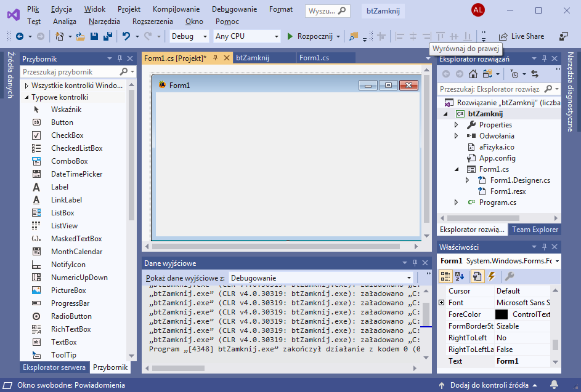Expand the Properties node in solution tree
This screenshot has height=392, width=581.
456,125
